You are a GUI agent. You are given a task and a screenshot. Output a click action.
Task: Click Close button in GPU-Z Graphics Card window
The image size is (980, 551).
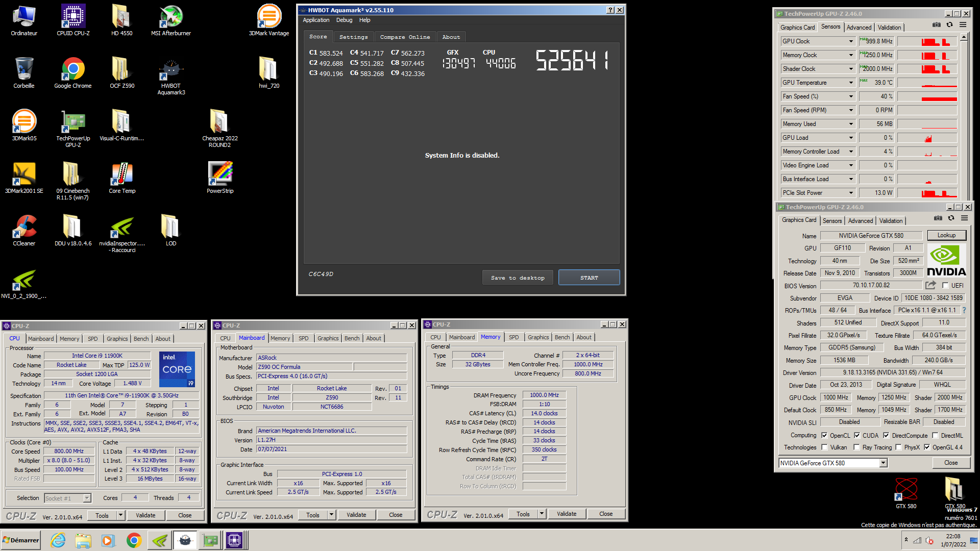point(950,463)
